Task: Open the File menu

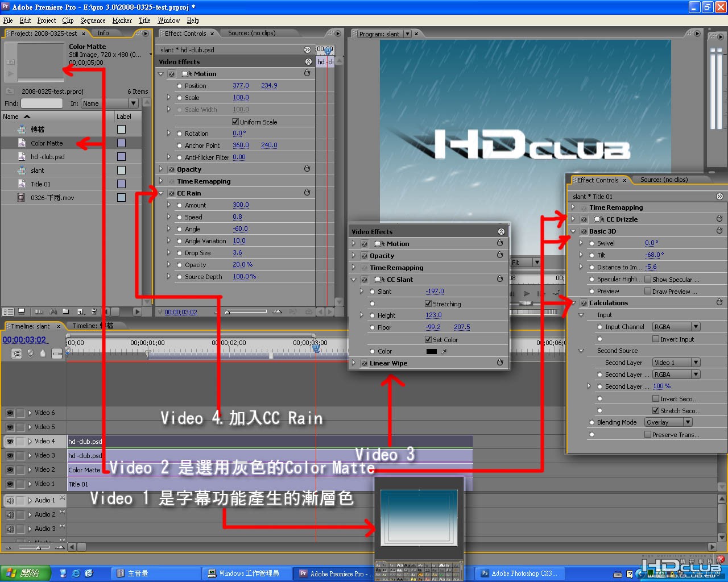Action: [x=8, y=20]
